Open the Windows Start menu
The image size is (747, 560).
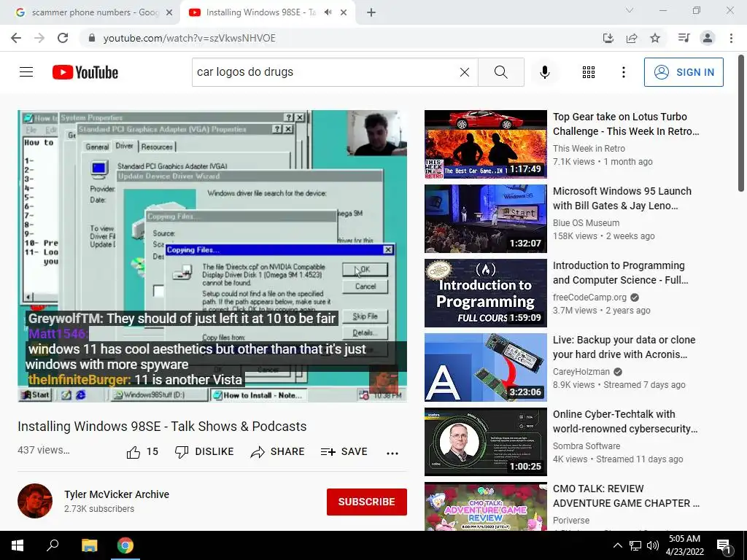click(x=18, y=545)
